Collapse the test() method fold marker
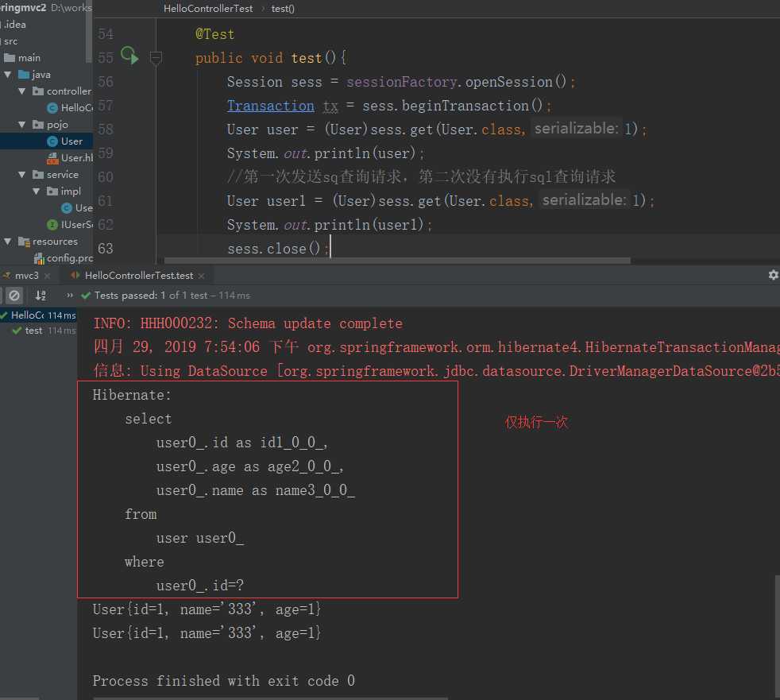 156,58
